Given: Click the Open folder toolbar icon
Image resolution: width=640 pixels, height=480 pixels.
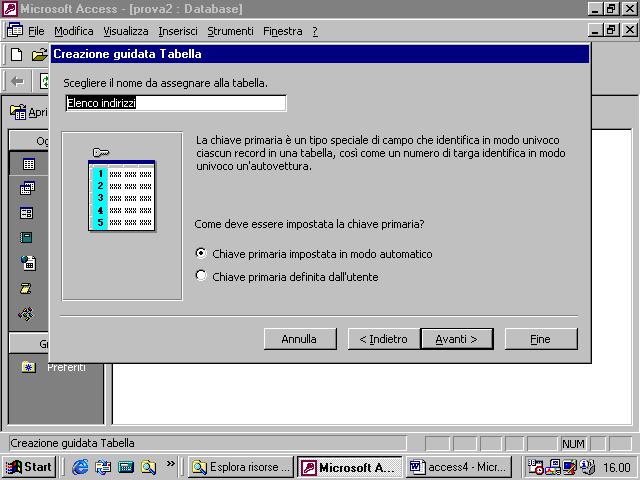Looking at the screenshot, I should [40, 54].
